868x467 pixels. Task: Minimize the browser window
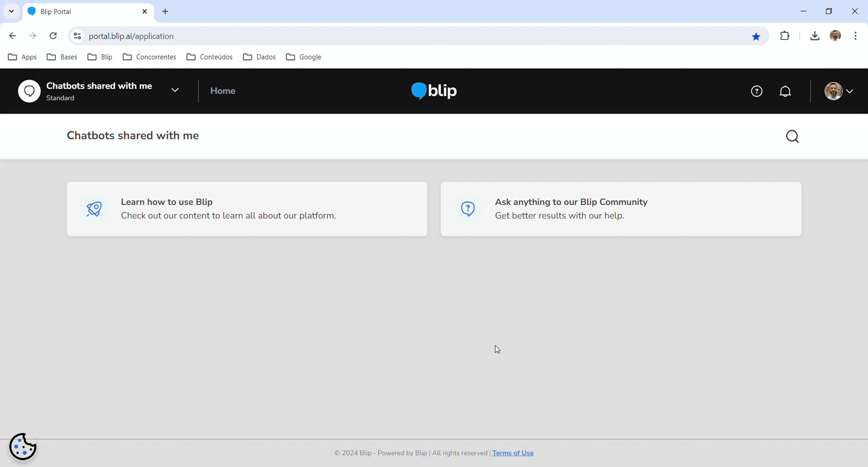tap(803, 11)
